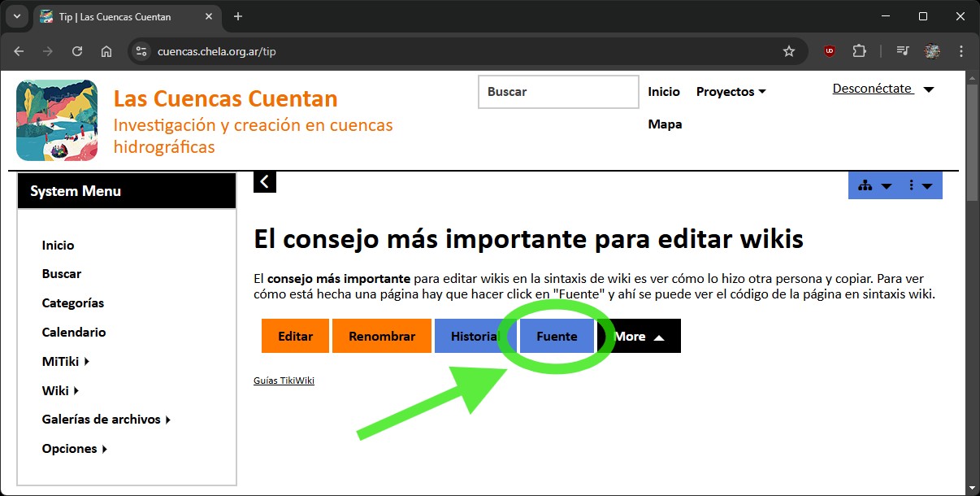This screenshot has height=496, width=980.
Task: Follow the Guías TikiWiki link
Action: pos(284,381)
